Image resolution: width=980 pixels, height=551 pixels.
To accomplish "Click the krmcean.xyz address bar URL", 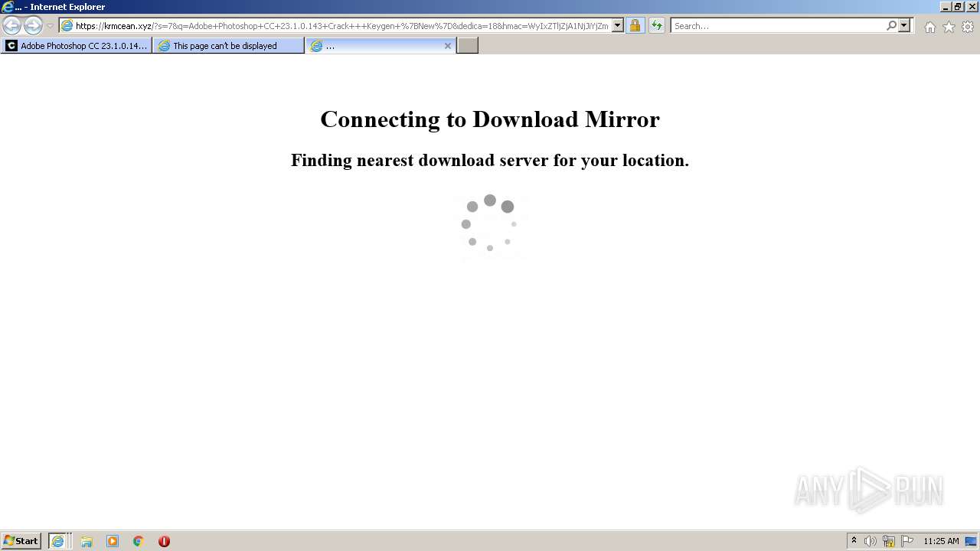I will coord(341,26).
